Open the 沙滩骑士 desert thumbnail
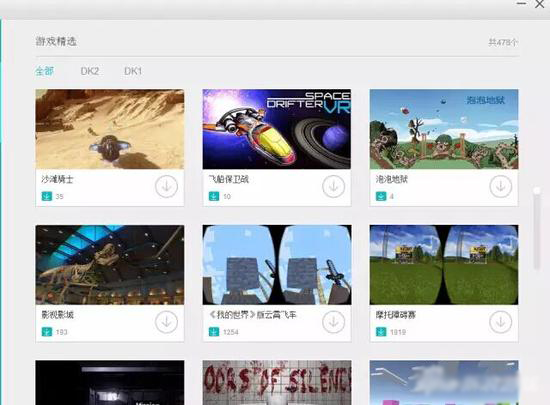550x405 pixels. (109, 129)
